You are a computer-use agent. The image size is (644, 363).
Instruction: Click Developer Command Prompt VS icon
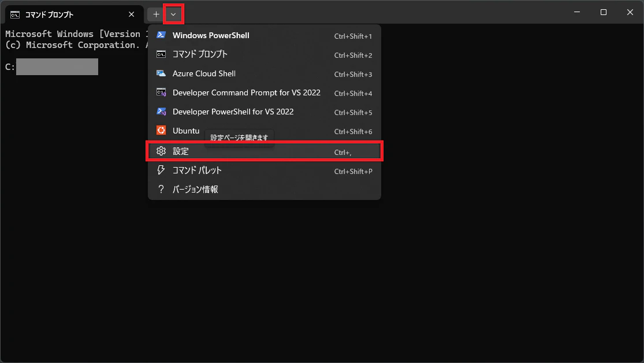pyautogui.click(x=161, y=92)
